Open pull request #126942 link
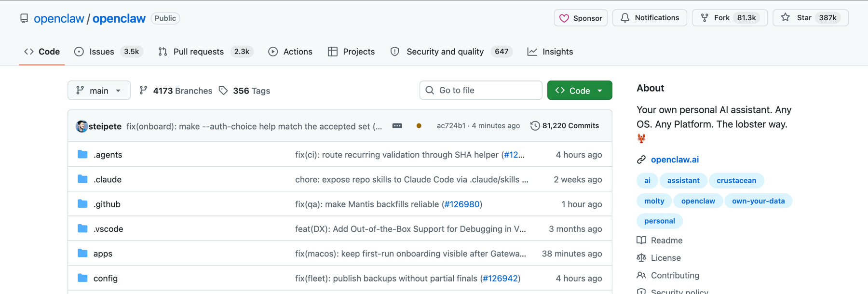868x294 pixels. pyautogui.click(x=500, y=278)
